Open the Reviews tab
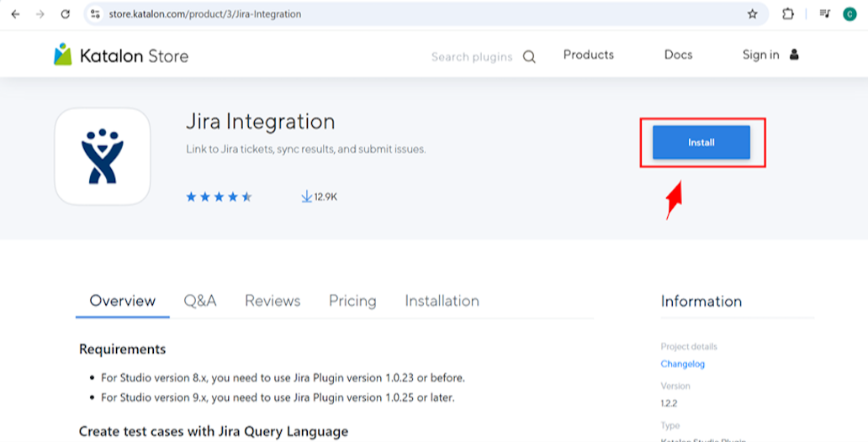The height and width of the screenshot is (442, 868). tap(273, 301)
